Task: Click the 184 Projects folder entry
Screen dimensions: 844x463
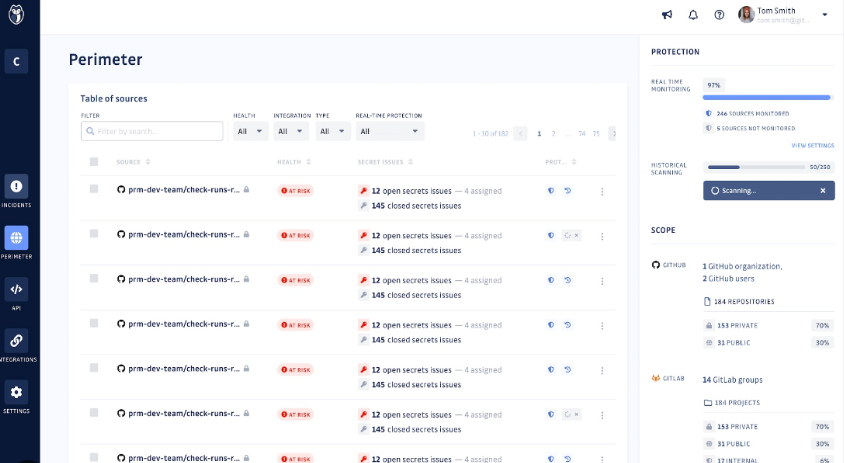Action: [x=732, y=403]
